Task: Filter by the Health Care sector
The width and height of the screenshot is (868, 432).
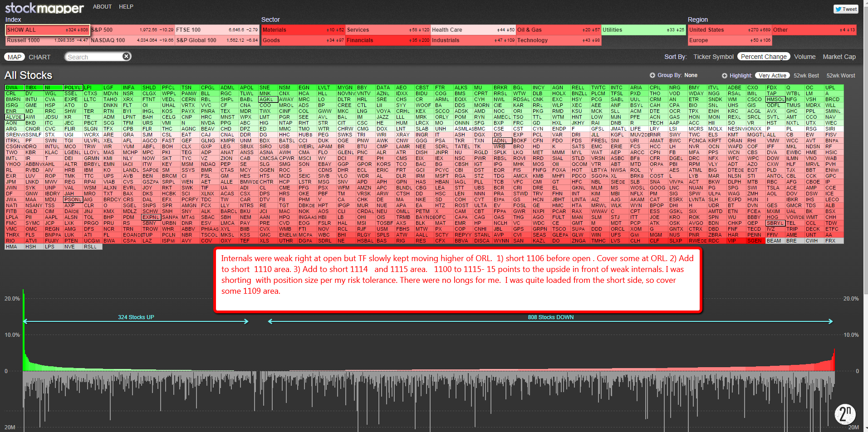Action: pyautogui.click(x=473, y=30)
